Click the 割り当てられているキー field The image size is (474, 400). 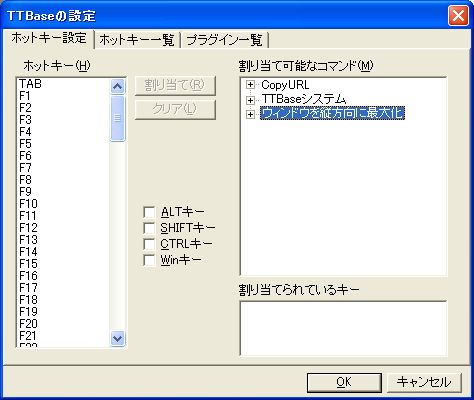[343, 329]
